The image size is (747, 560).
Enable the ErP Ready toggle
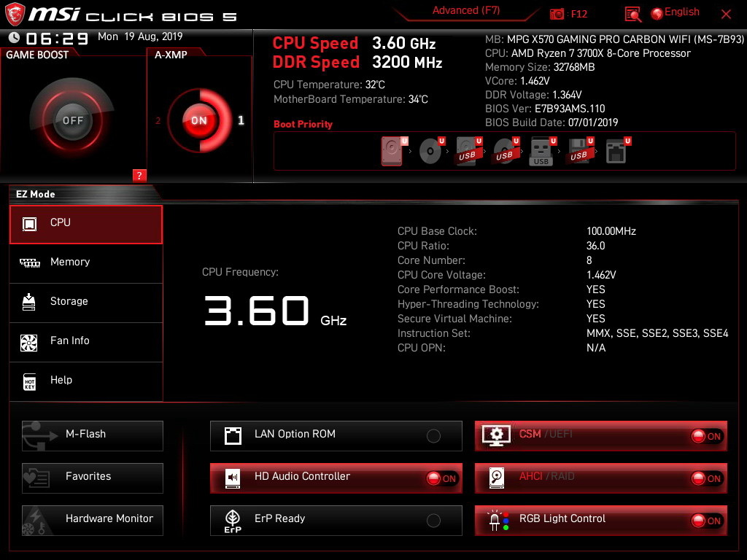(x=433, y=521)
